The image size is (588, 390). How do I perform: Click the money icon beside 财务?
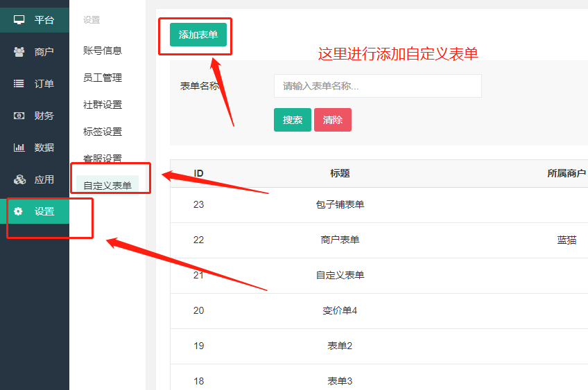coord(19,116)
